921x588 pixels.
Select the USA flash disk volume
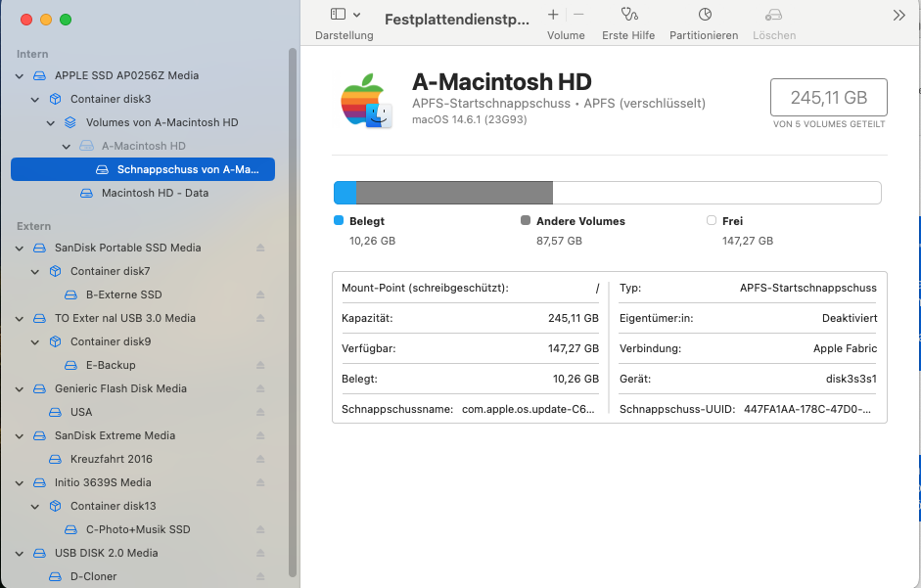coord(81,412)
